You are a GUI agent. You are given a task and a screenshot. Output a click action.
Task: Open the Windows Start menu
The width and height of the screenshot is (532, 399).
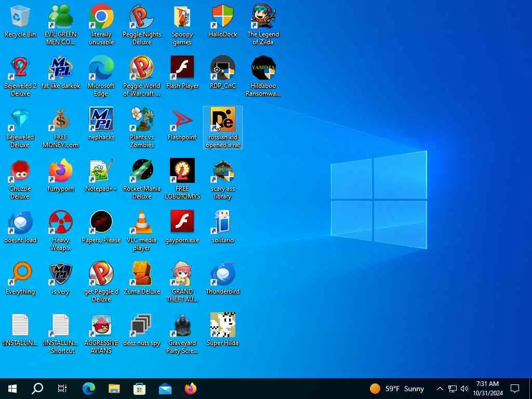point(12,389)
